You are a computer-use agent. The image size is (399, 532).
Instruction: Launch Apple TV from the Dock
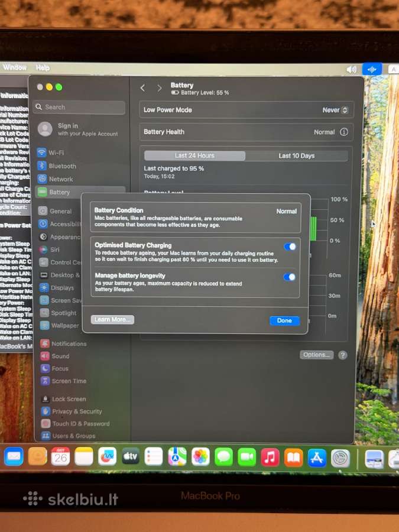(130, 456)
